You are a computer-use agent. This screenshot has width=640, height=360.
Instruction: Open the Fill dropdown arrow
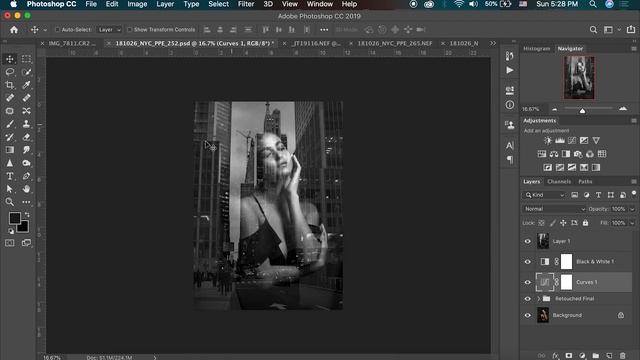[x=632, y=223]
